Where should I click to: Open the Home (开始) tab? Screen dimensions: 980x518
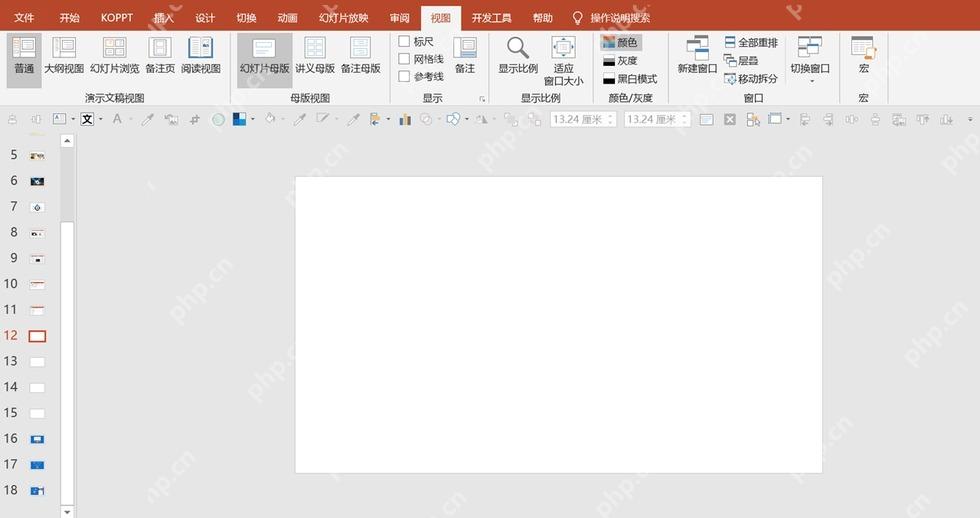[x=69, y=17]
